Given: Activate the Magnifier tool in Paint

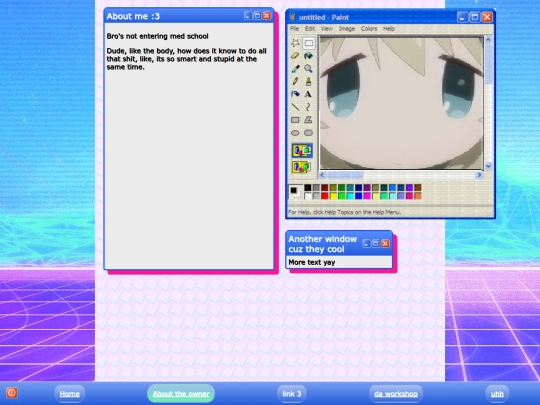Looking at the screenshot, I should pyautogui.click(x=309, y=69).
